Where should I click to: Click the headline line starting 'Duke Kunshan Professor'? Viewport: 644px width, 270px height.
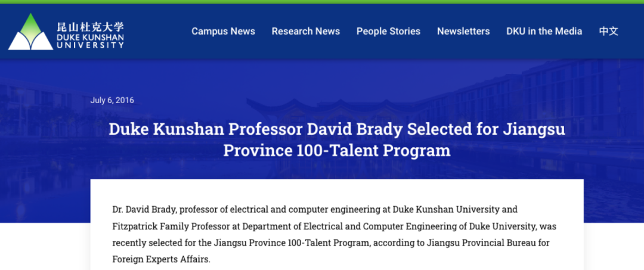[337, 129]
